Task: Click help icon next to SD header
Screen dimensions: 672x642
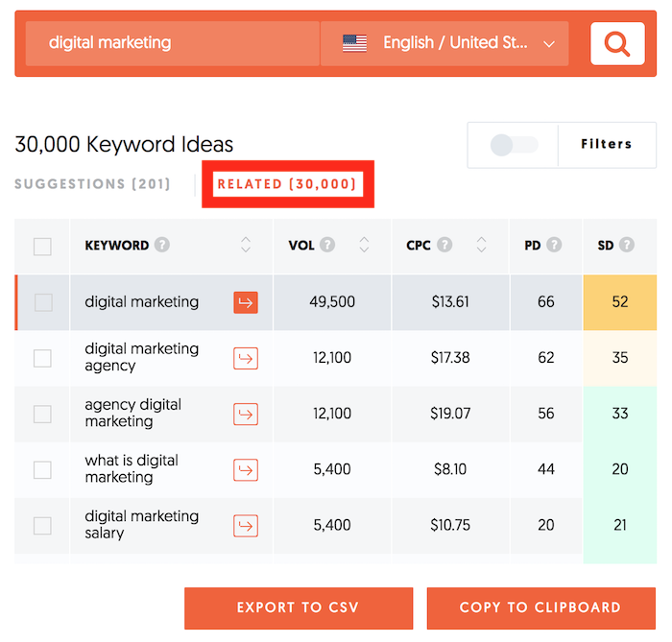Action: [627, 246]
